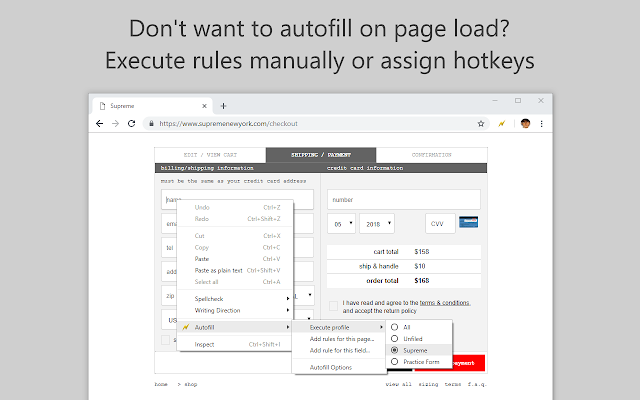The width and height of the screenshot is (640, 400).
Task: Close the Supreme tab
Action: coord(204,106)
